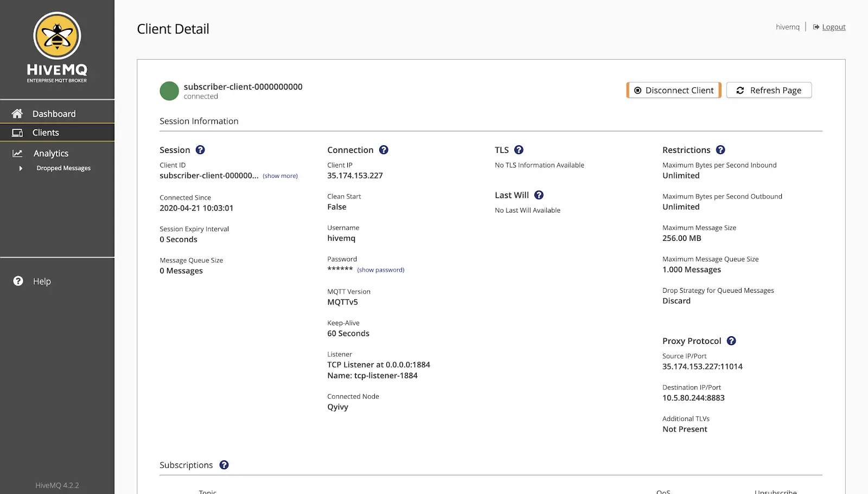868x494 pixels.
Task: Click the Clients devices icon
Action: (x=17, y=133)
